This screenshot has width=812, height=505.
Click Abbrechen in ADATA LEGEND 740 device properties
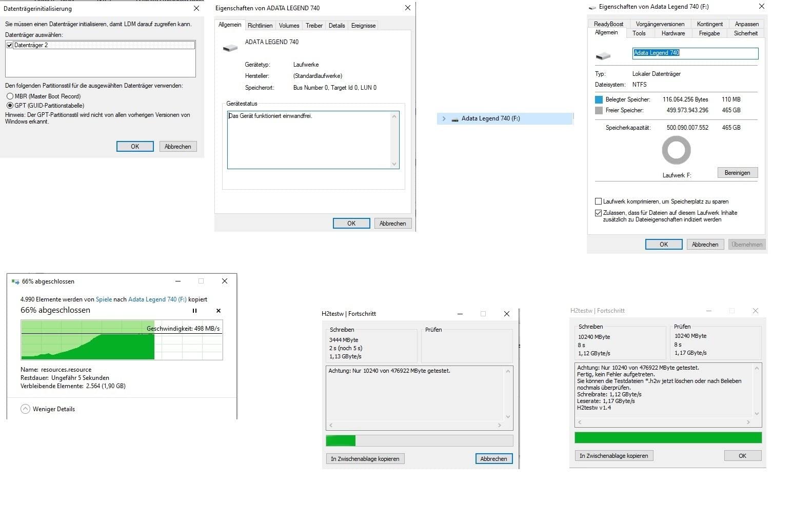(393, 224)
